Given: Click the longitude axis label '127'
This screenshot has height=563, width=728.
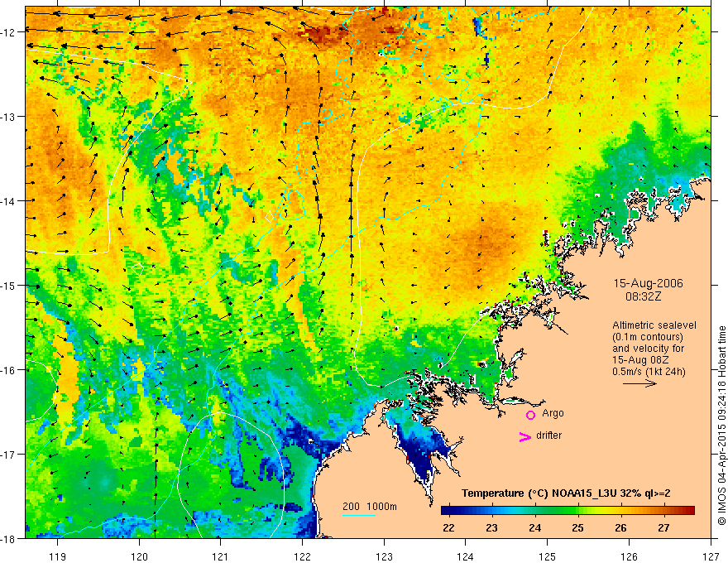Looking at the screenshot, I should click(x=711, y=556).
